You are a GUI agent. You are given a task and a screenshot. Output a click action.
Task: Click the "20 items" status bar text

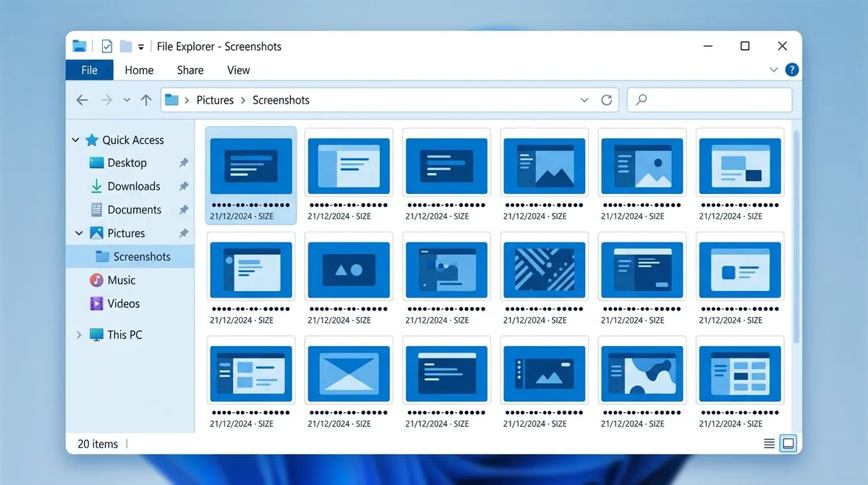coord(97,444)
